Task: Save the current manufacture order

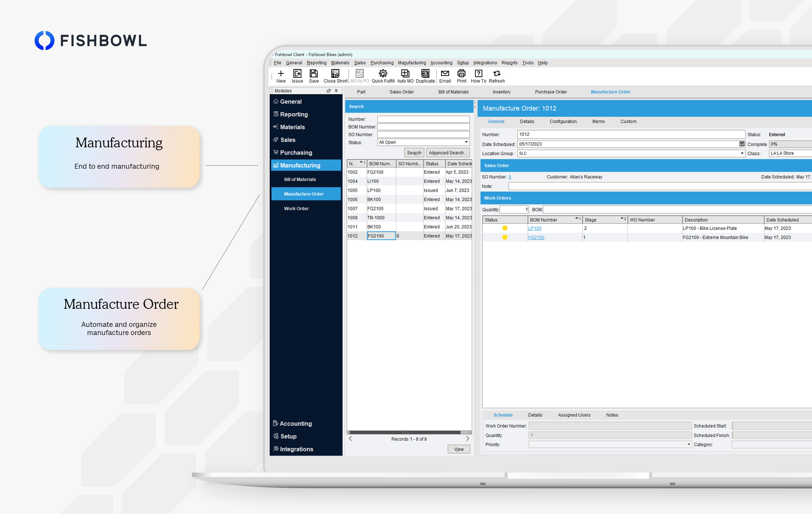Action: coord(314,76)
